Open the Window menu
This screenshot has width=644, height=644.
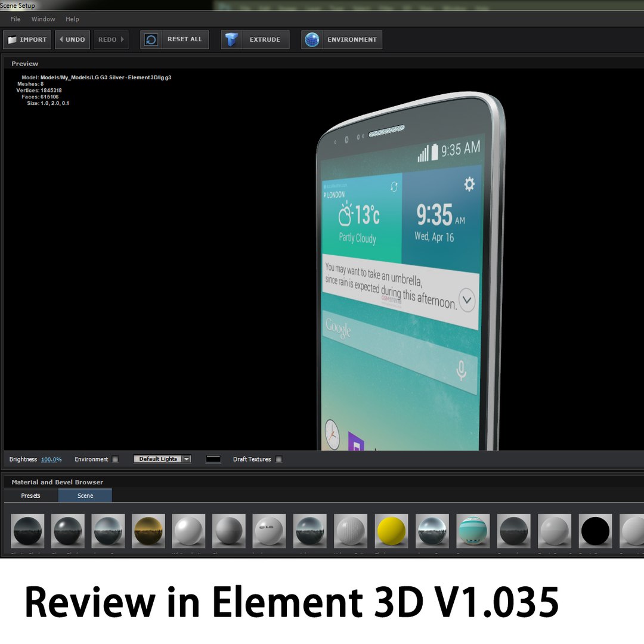43,19
